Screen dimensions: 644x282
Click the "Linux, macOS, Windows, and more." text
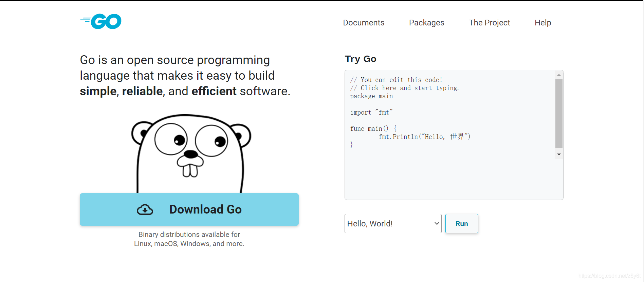point(189,244)
